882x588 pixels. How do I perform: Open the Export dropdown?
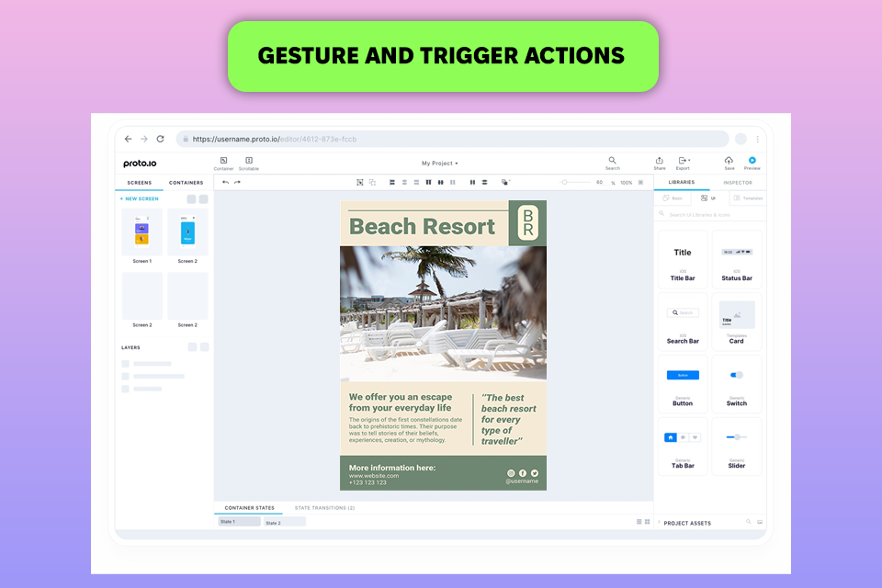(x=683, y=164)
